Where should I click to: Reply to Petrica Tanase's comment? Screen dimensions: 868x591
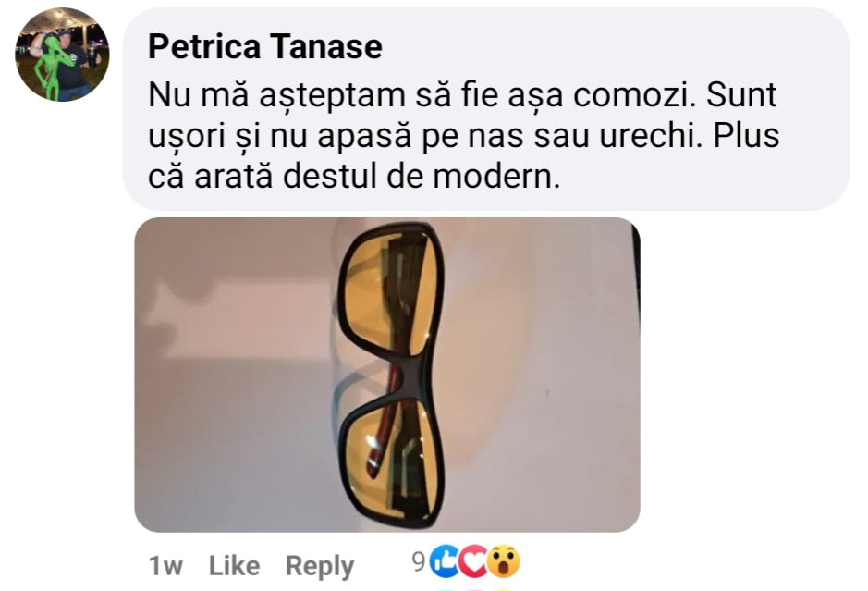(x=319, y=565)
